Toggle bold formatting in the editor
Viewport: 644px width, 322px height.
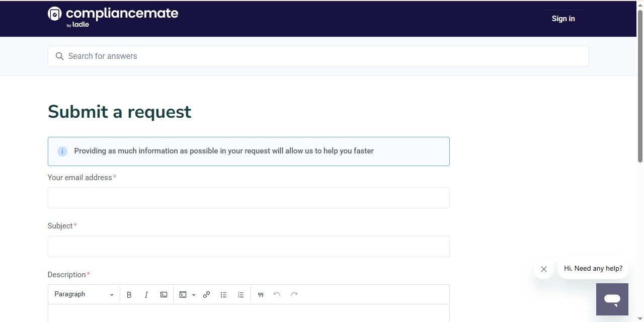[x=129, y=294]
